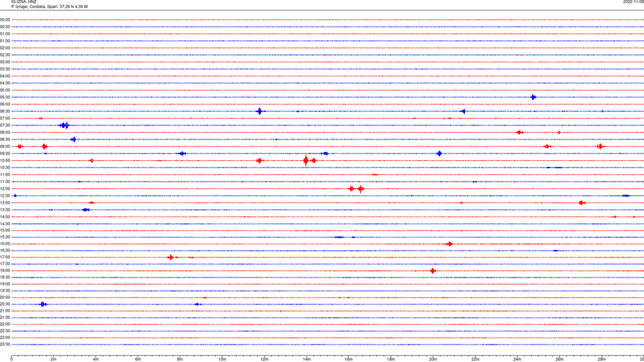Select the 06:30 trace burst near the 21m mark
The width and height of the screenshot is (644, 362).
(x=464, y=111)
